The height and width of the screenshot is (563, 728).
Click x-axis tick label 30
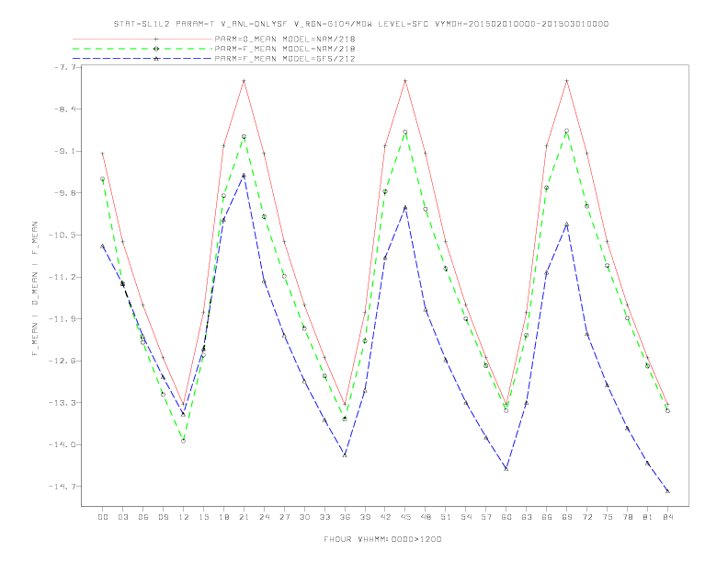point(304,517)
